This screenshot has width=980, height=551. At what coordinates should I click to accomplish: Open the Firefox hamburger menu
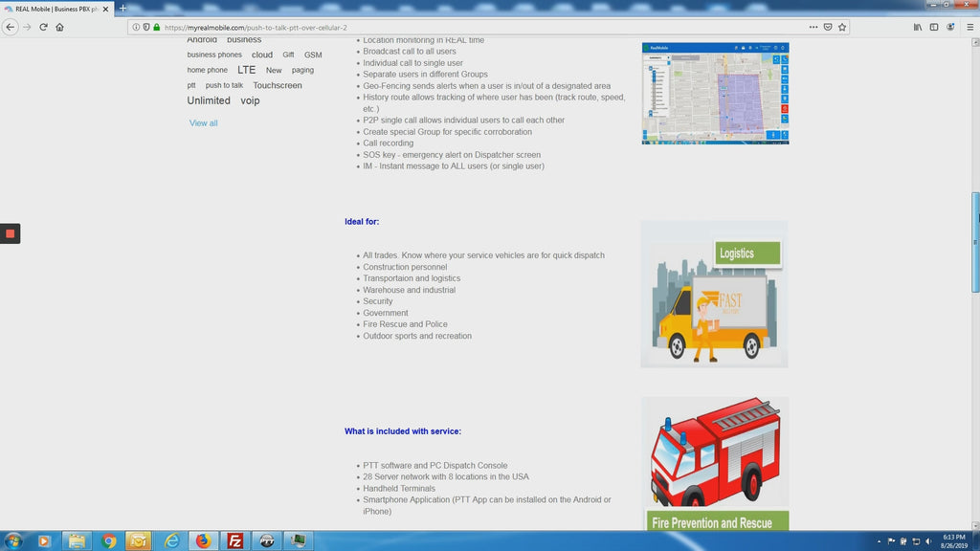tap(970, 27)
